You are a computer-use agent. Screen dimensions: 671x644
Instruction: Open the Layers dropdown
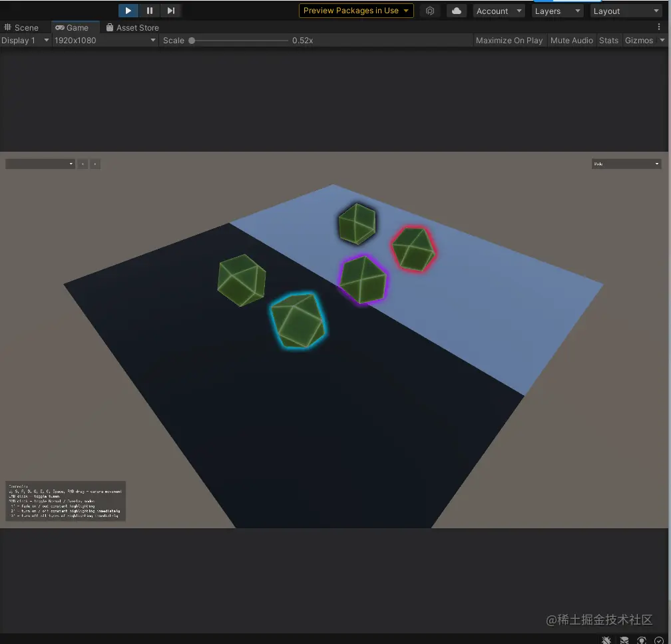[558, 11]
